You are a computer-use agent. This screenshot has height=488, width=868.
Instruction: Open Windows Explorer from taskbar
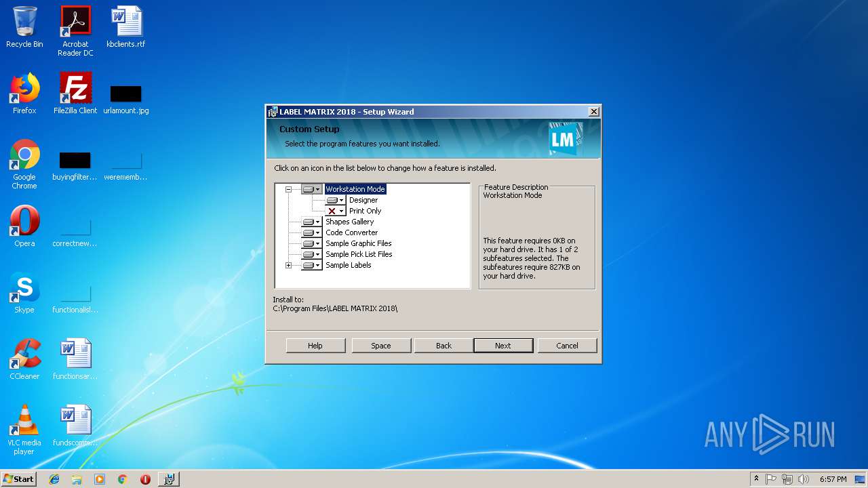coord(77,479)
